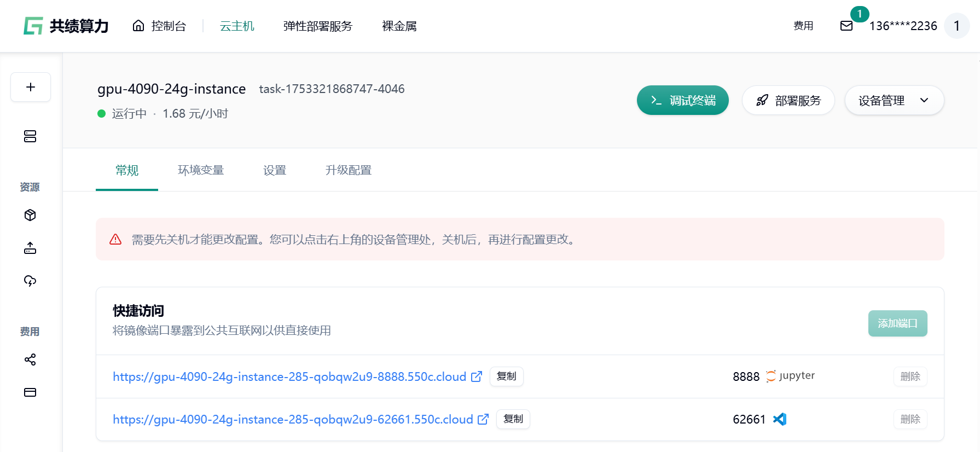This screenshot has width=980, height=452.
Task: Copy the 8888 port URL with 复制
Action: tap(506, 376)
